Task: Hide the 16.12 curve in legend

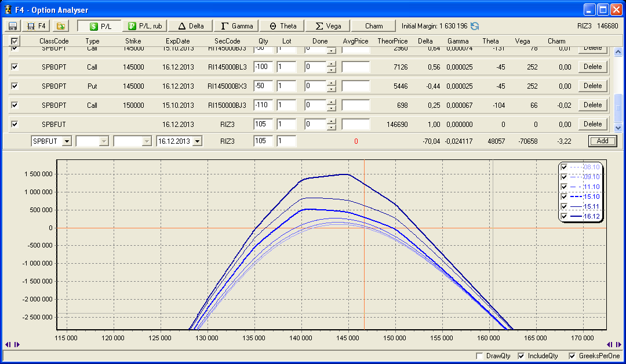Action: pos(563,216)
